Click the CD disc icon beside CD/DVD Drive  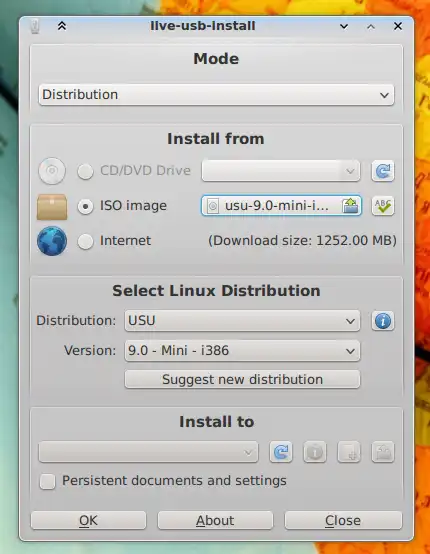coord(52,171)
